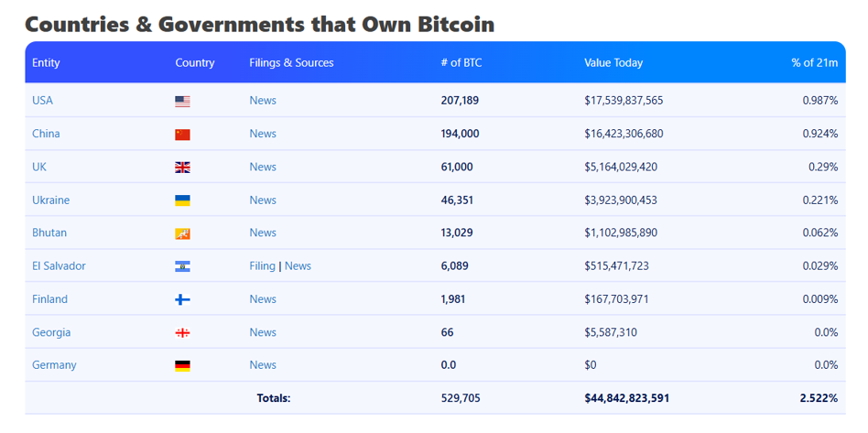Screen dimensions: 868x433
Task: Open the USA entity link
Action: [x=42, y=101]
